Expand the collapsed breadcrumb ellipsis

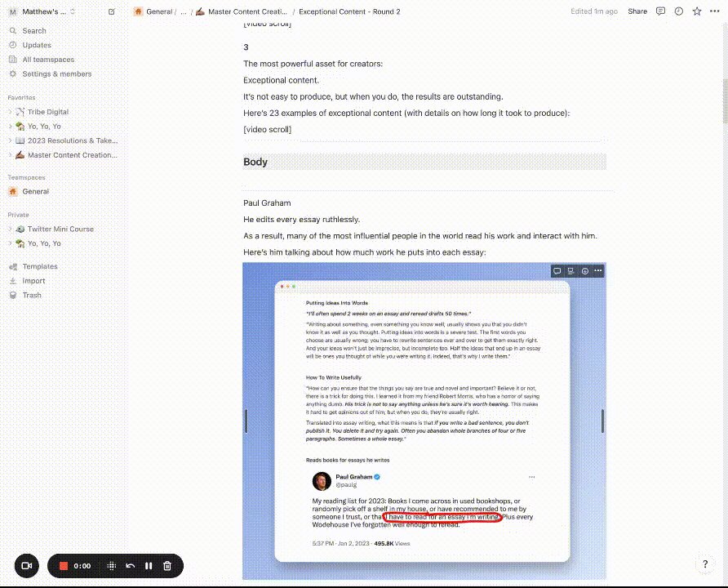(184, 11)
